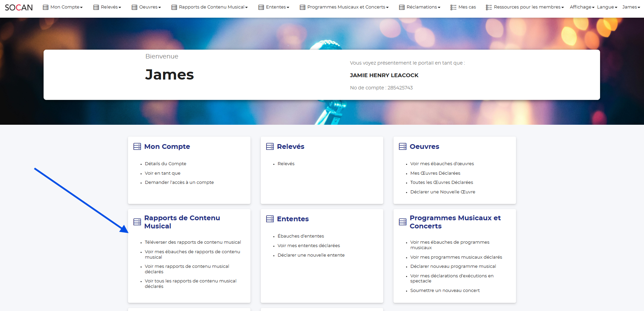Click the Mes cas list icon in navbar
Screen dimensions: 644x311
[453, 7]
